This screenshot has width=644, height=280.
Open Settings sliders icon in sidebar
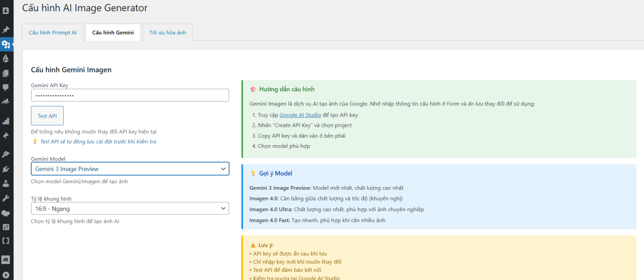point(6,227)
